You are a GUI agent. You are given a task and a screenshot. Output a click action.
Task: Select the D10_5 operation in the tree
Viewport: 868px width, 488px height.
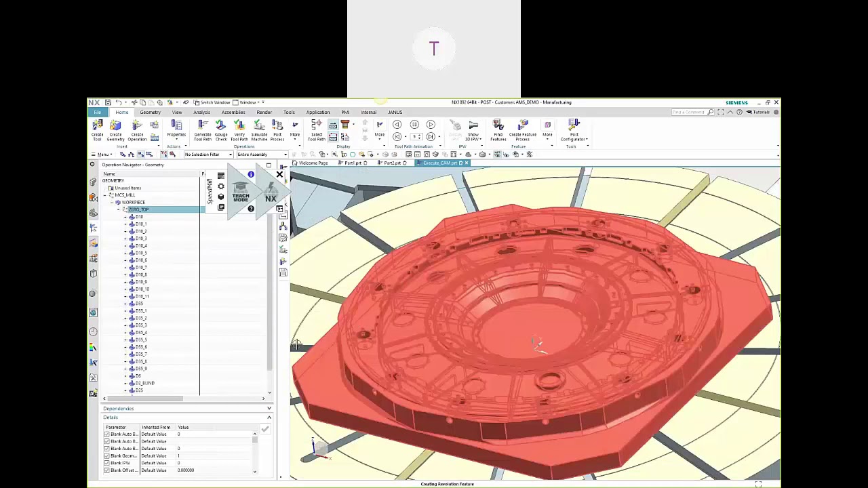141,253
